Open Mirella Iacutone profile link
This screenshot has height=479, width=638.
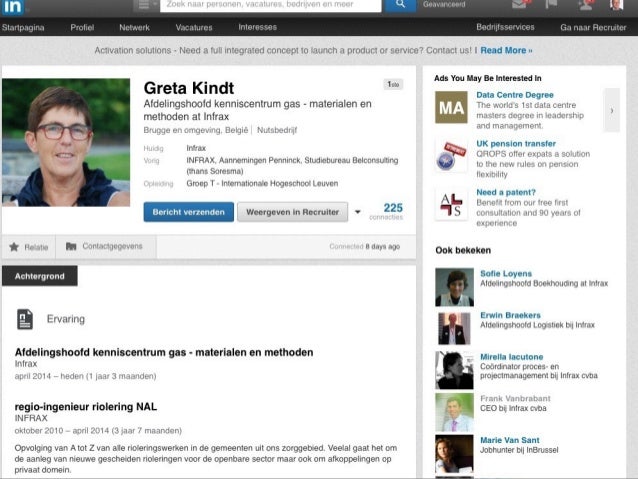click(x=512, y=357)
